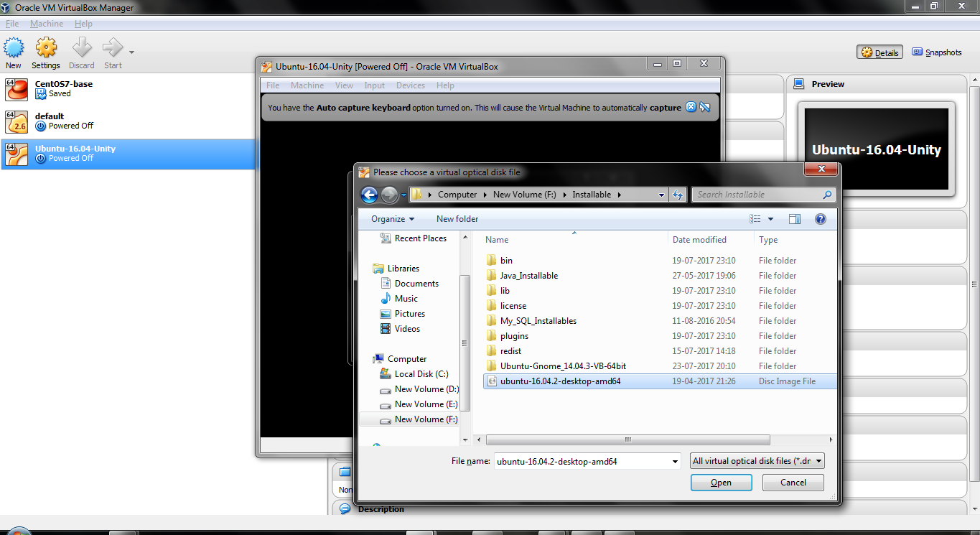
Task: Click New Volume (F:) in address breadcrumb
Action: [x=525, y=195]
